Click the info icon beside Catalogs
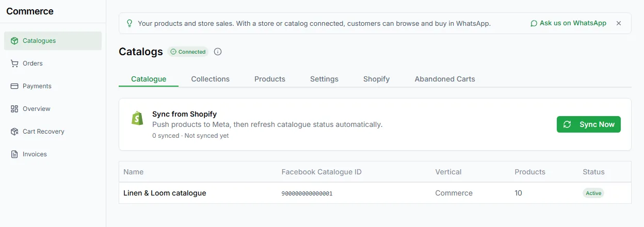The image size is (644, 227). click(x=218, y=52)
